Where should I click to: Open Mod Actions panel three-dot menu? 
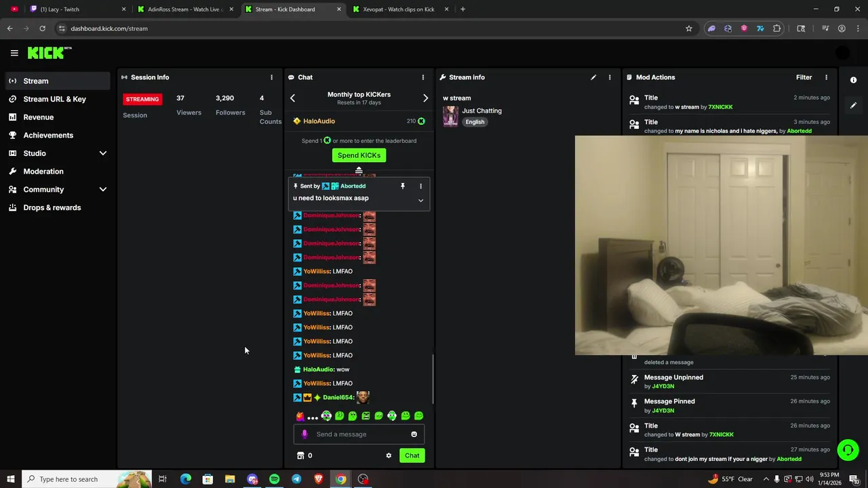tap(826, 77)
